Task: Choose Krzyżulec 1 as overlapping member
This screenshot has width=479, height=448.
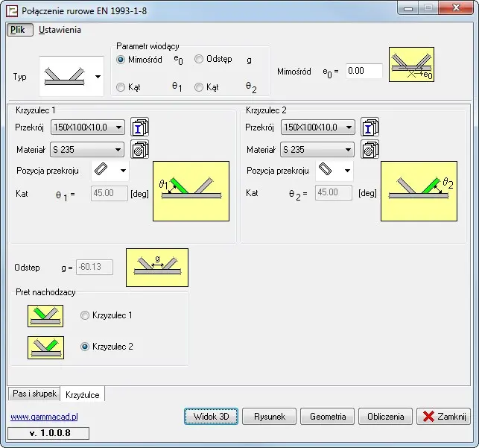Action: coord(85,315)
